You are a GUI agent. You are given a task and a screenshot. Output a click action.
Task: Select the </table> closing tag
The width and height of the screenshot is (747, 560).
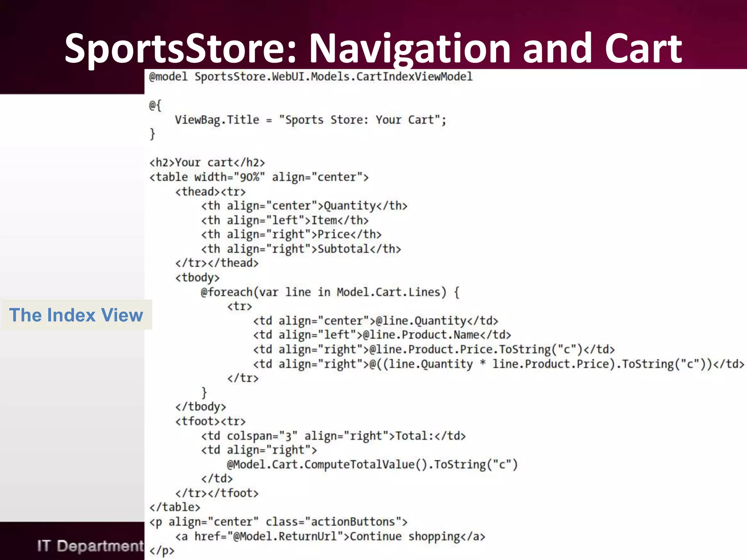(x=175, y=507)
